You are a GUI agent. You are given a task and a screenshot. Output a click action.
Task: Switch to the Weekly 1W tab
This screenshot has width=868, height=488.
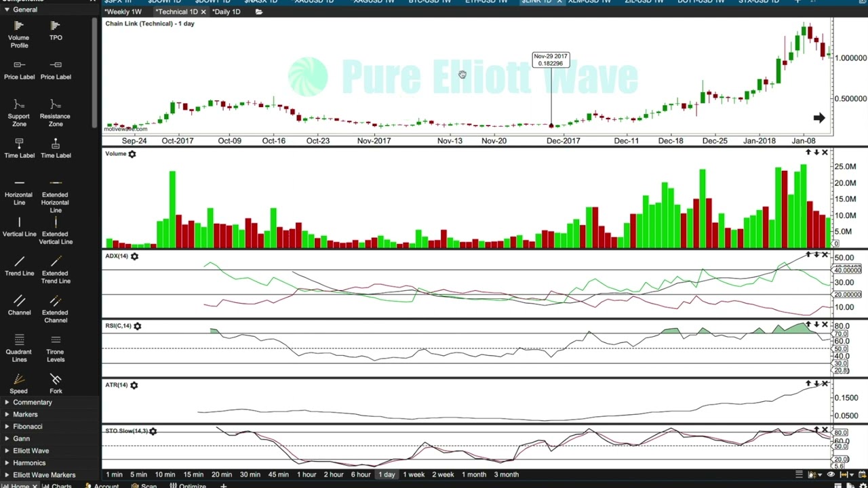click(123, 12)
